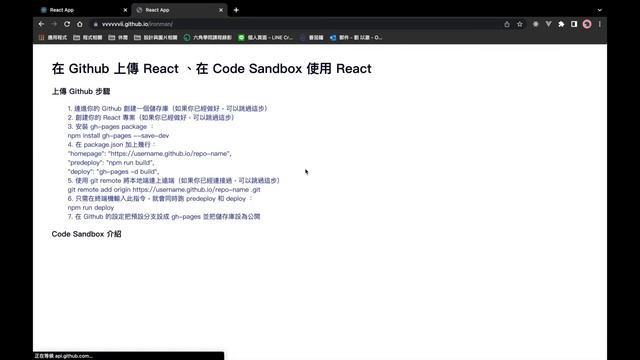The height and width of the screenshot is (360, 640).
Task: Open the Outlook mail bookmark ending 'O...'
Action: 356,38
